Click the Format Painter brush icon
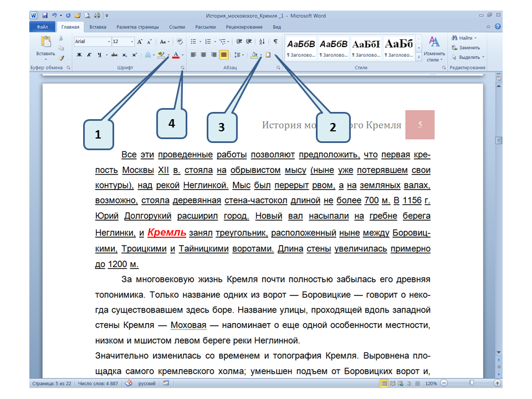The height and width of the screenshot is (399, 532). pos(62,58)
